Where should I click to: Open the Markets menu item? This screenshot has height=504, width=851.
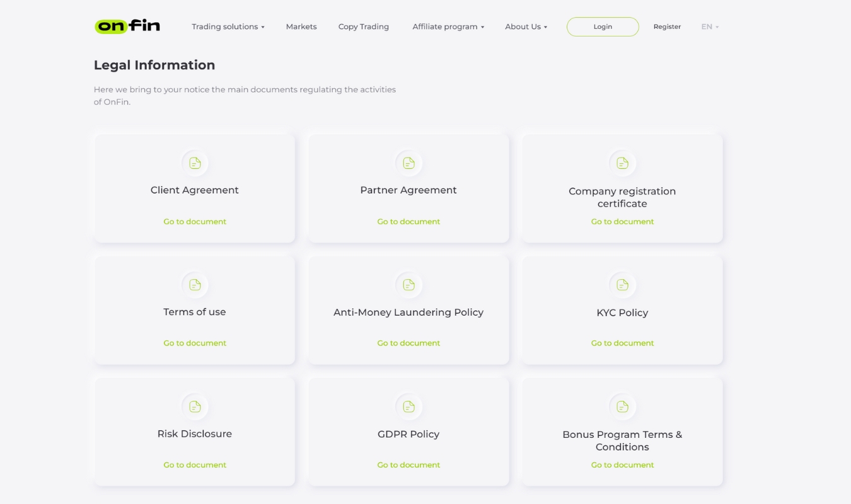coord(301,26)
